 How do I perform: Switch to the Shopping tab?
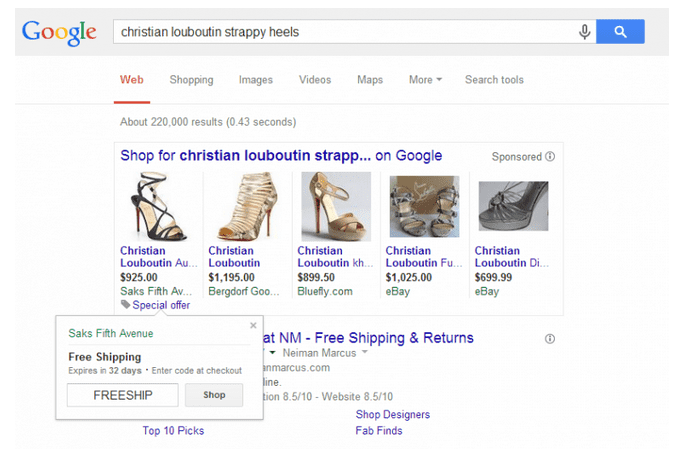[x=191, y=80]
